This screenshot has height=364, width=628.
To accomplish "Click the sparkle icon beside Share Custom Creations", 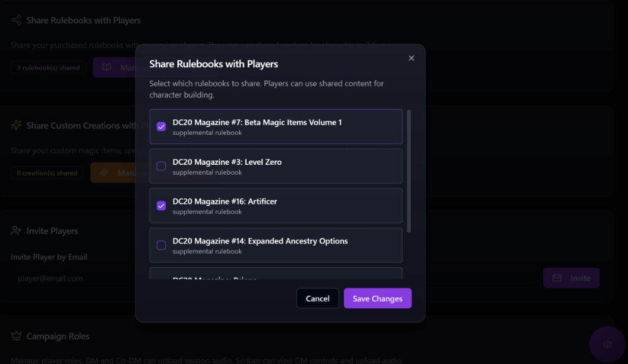I will 16,125.
